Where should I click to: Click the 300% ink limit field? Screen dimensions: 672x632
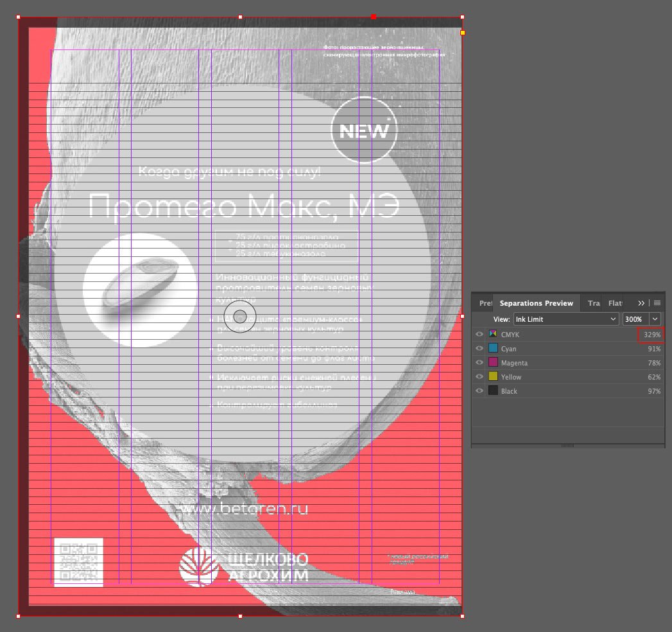click(x=636, y=319)
